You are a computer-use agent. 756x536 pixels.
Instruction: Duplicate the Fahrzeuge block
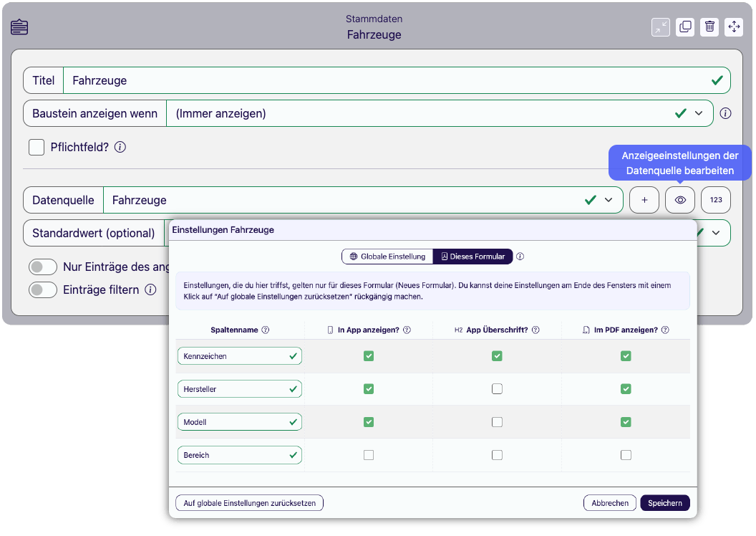coord(685,27)
